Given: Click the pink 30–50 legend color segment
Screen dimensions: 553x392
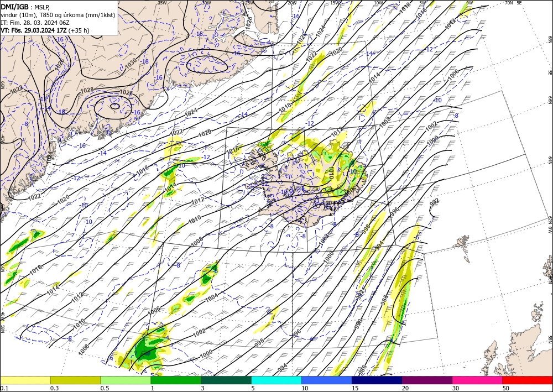Looking at the screenshot, I should click(x=478, y=380).
